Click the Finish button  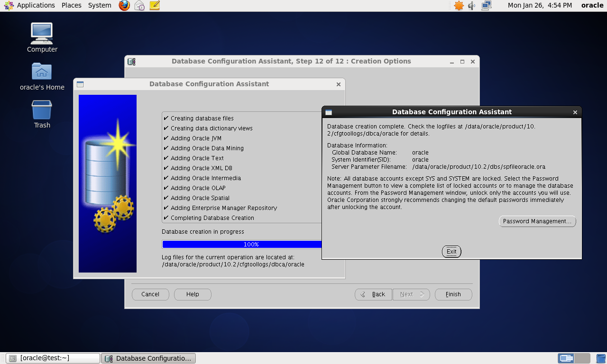(x=453, y=294)
